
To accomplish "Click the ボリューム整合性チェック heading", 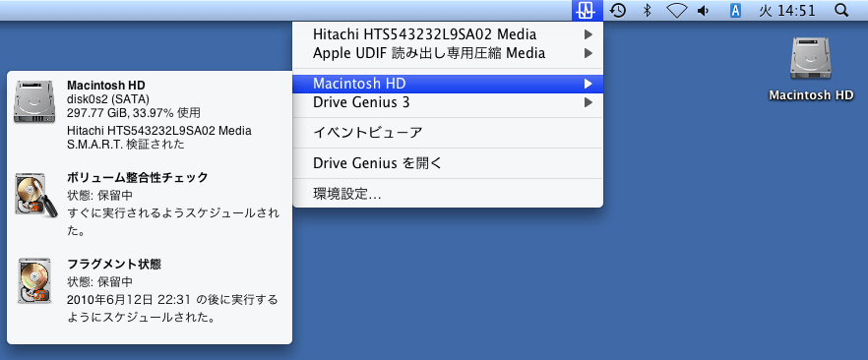I will (x=138, y=177).
